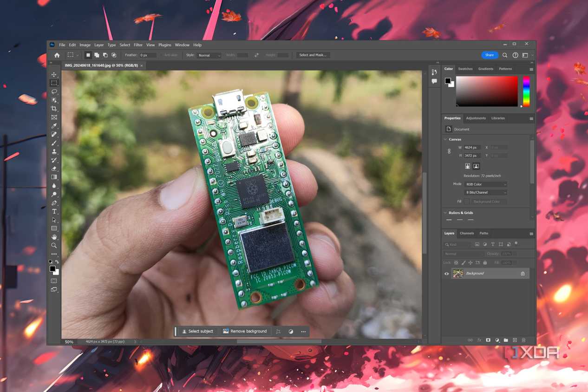Switch to the Channels tab

pos(467,233)
